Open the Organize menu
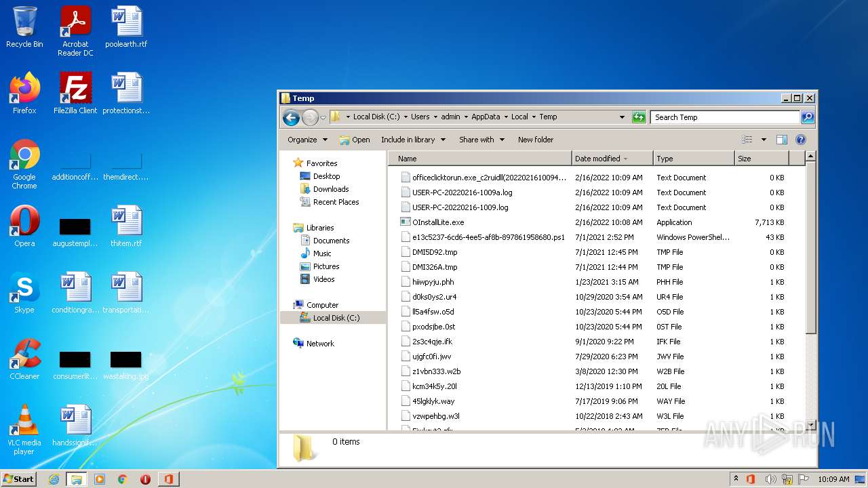 tap(307, 140)
